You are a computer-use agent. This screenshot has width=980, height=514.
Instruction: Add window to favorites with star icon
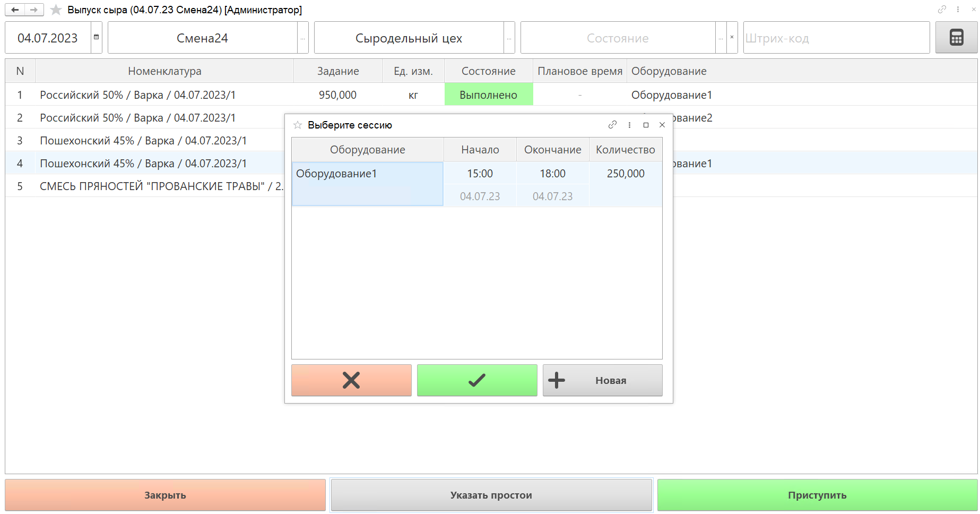pyautogui.click(x=56, y=10)
